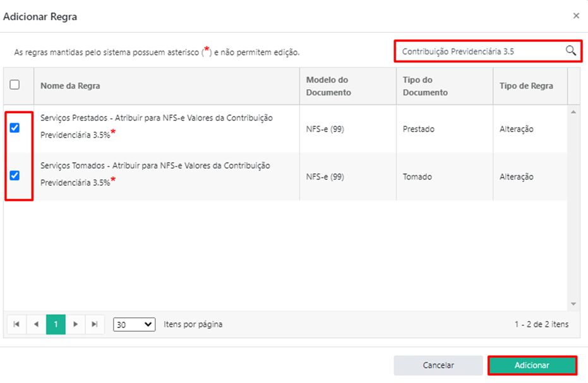This screenshot has width=588, height=383.
Task: Click scrollbar down arrow in rules list
Action: (x=573, y=304)
